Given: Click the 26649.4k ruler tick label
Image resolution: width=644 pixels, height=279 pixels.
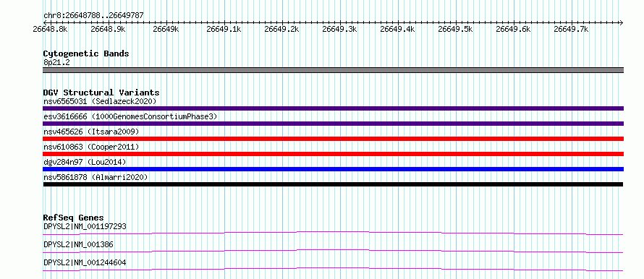Looking at the screenshot, I should click(x=397, y=29).
